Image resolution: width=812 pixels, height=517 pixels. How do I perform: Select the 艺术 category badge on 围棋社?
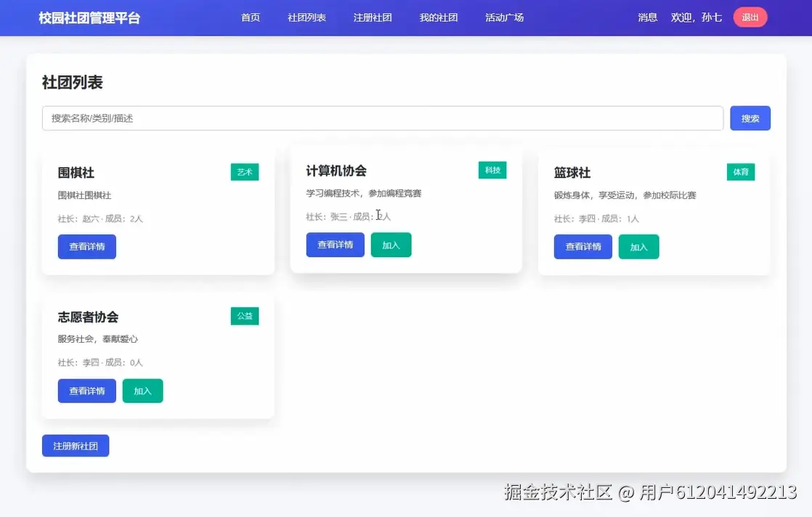tap(244, 172)
